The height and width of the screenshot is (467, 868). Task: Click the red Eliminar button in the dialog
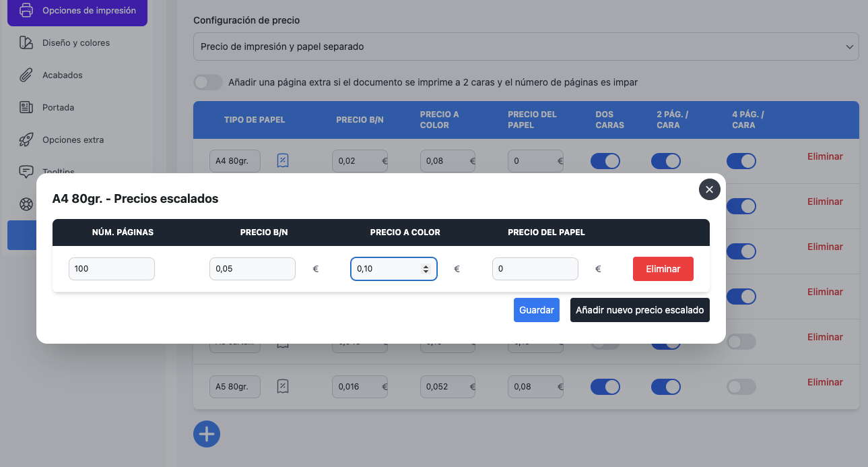[663, 269]
